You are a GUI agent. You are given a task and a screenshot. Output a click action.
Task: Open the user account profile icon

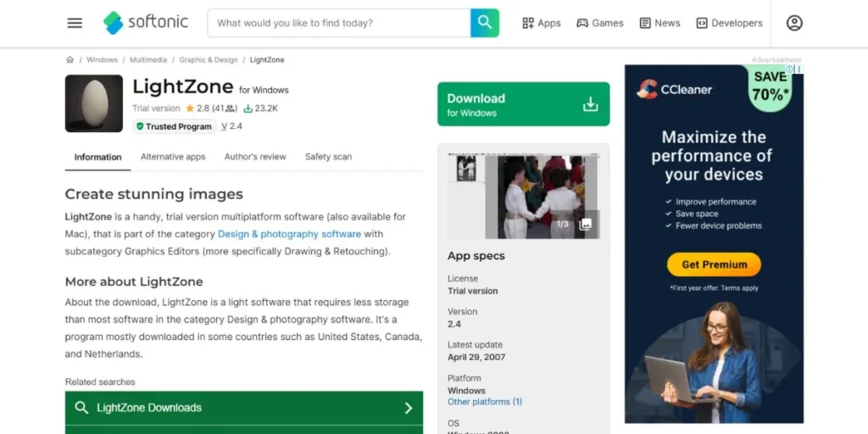click(x=794, y=23)
